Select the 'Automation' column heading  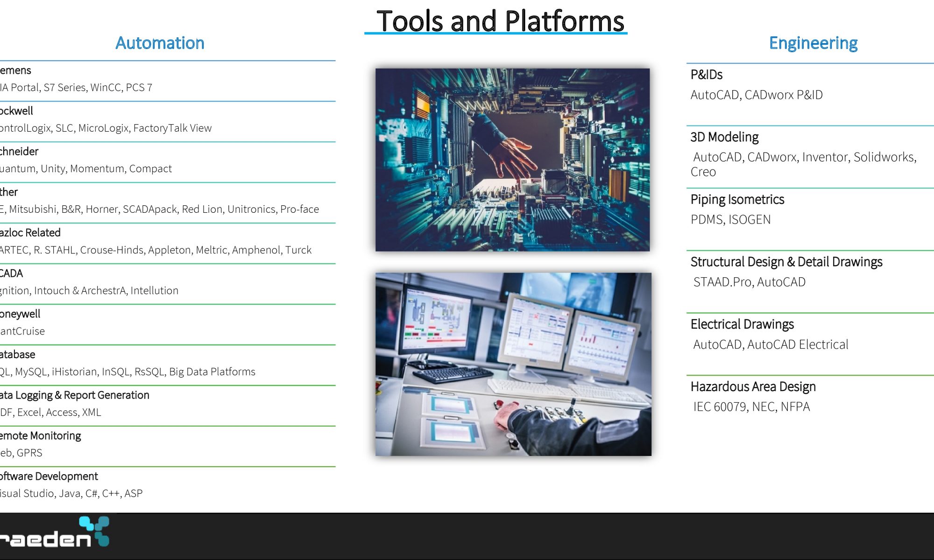[x=160, y=43]
